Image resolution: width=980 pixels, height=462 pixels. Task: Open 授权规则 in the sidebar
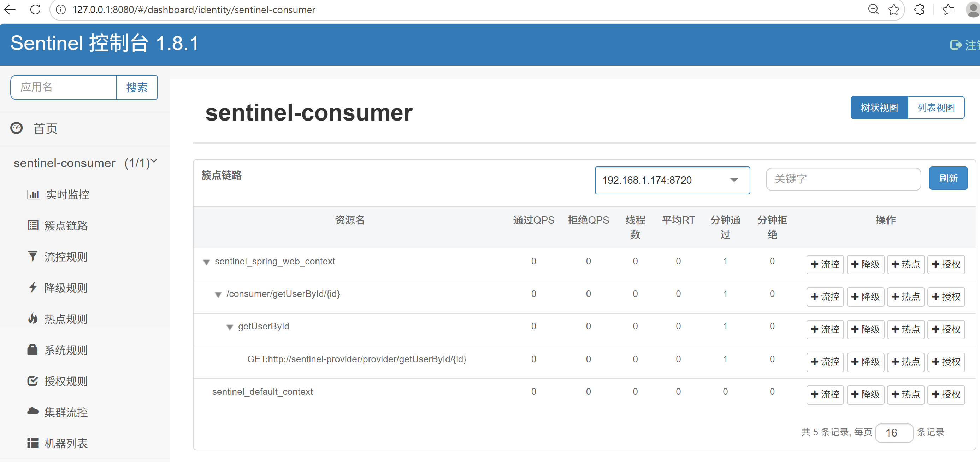point(65,381)
